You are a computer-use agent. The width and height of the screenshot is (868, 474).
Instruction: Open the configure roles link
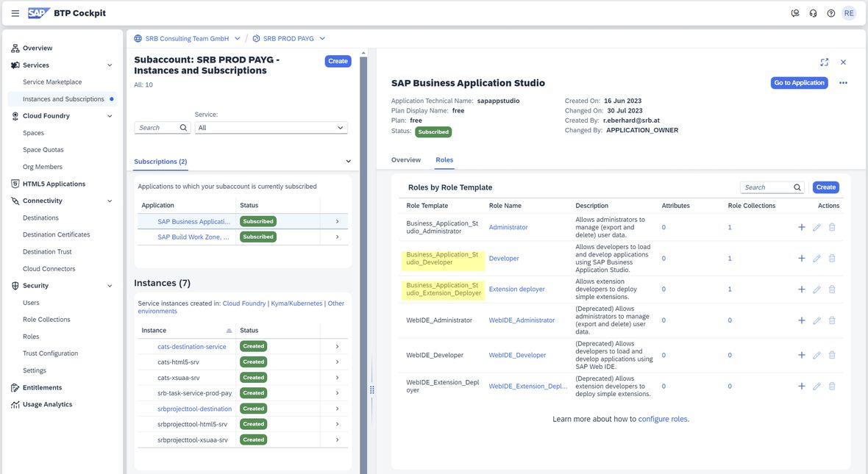point(664,419)
